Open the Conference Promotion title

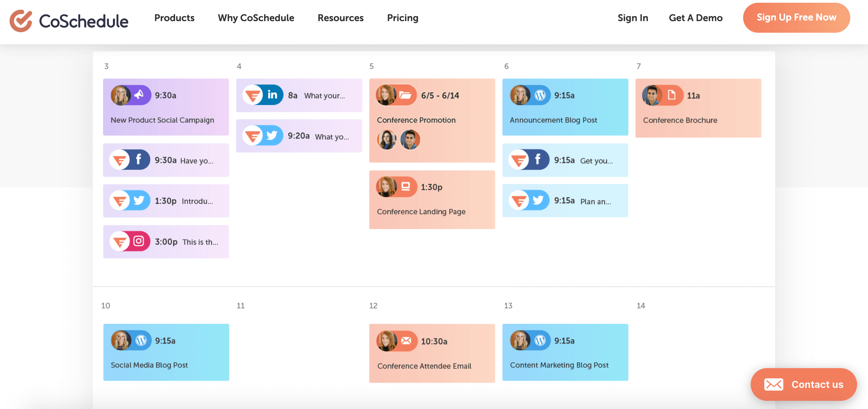[x=416, y=120]
